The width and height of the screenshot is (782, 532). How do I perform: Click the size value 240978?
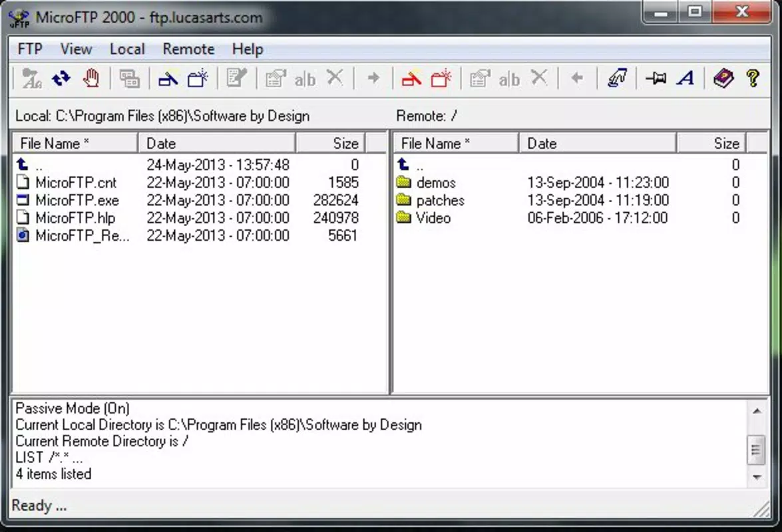point(335,217)
